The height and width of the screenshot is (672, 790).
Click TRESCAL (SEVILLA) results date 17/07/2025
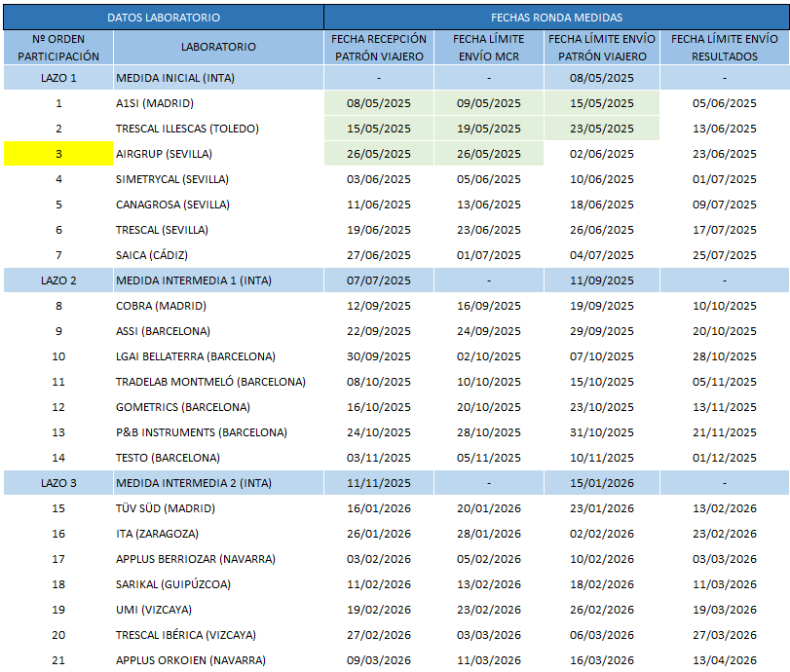tap(725, 230)
